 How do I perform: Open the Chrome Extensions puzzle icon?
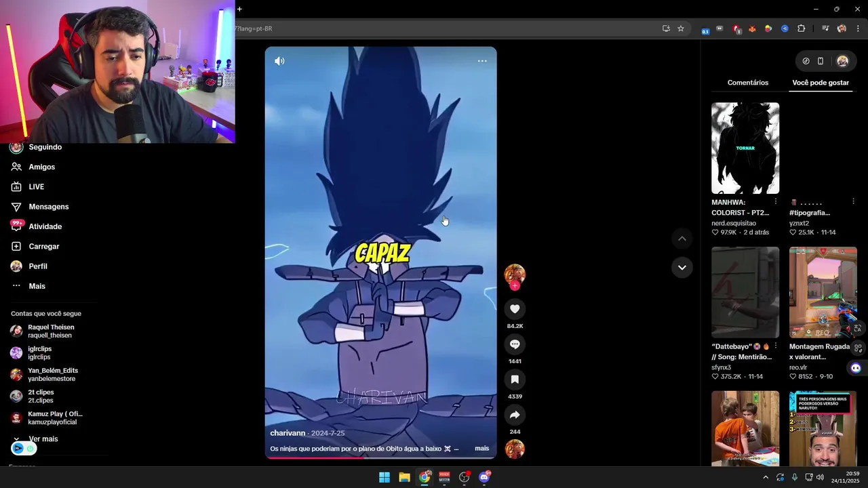802,28
